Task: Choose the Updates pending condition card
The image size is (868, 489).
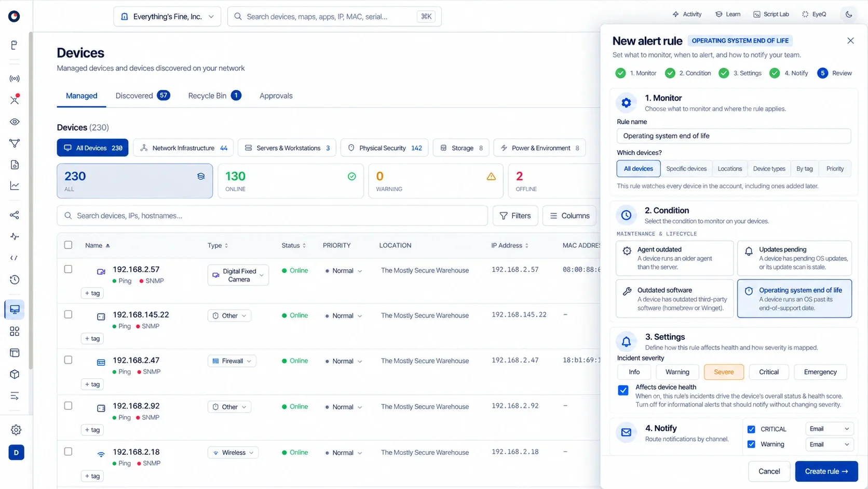Action: pyautogui.click(x=794, y=258)
